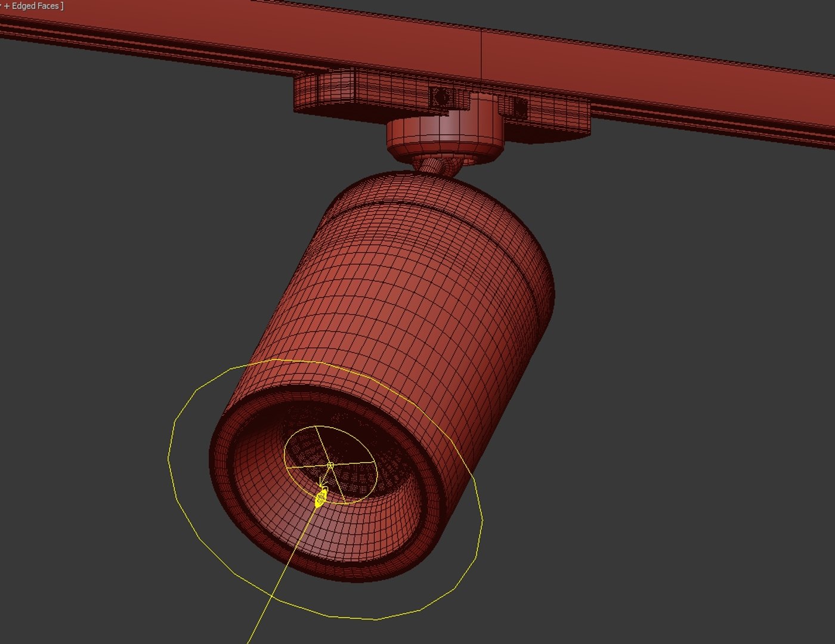The width and height of the screenshot is (835, 644).
Task: Open the Edged Faces viewport shading menu
Action: (35, 6)
